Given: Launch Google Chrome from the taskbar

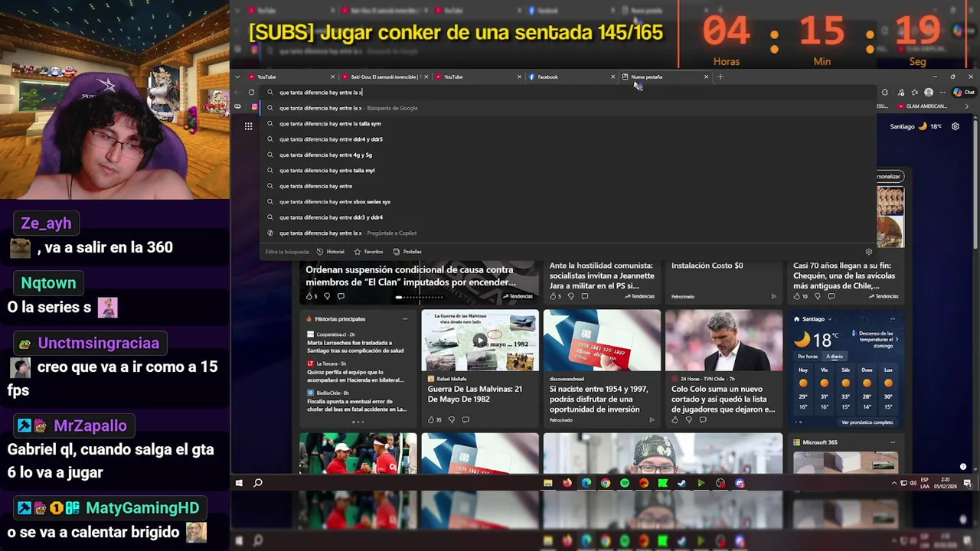Looking at the screenshot, I should click(x=606, y=483).
